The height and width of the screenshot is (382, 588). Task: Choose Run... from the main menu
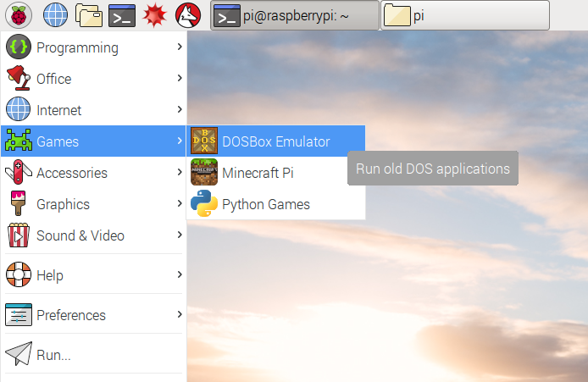93,354
